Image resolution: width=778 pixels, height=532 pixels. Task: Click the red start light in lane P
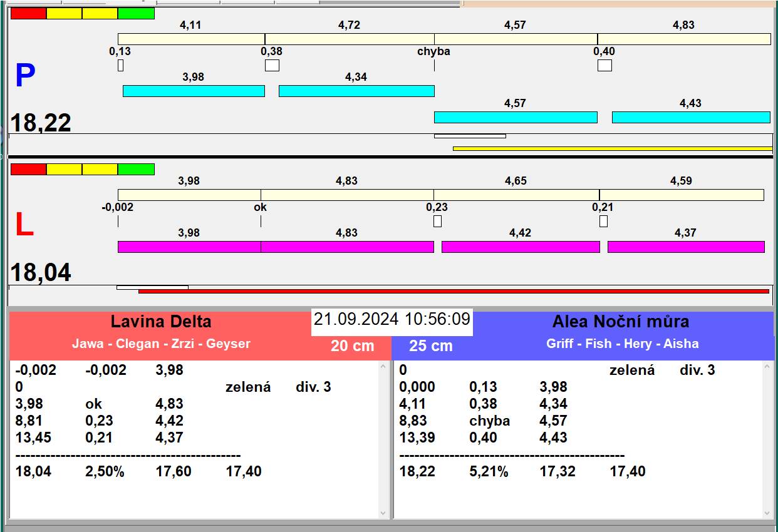pyautogui.click(x=28, y=13)
